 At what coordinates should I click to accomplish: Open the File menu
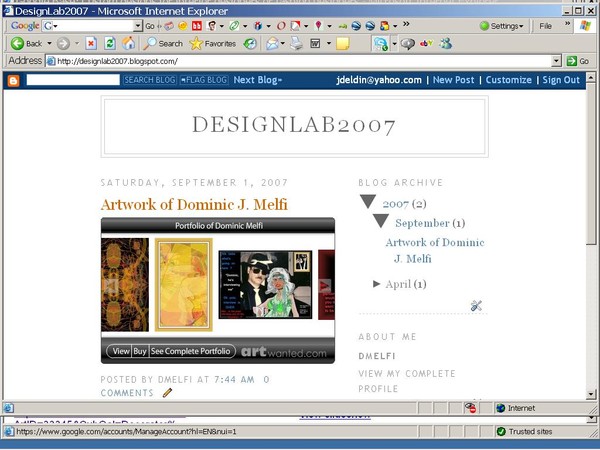(x=545, y=26)
